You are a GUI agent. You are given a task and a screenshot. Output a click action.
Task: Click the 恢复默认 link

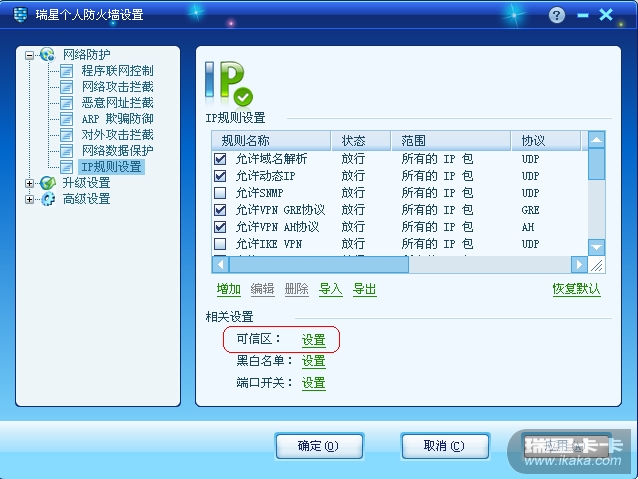tap(576, 289)
